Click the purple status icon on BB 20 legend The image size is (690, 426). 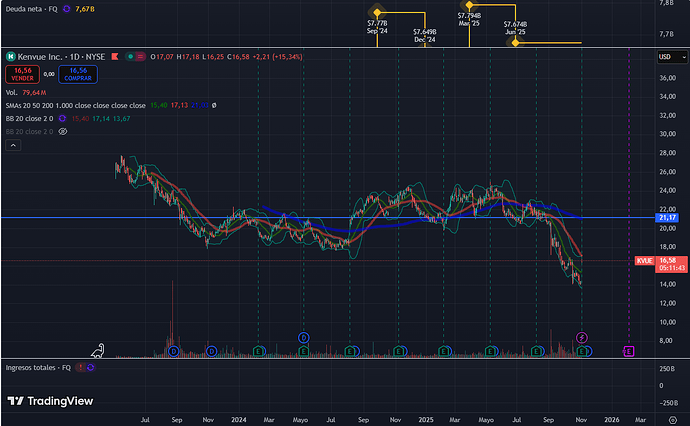(62, 119)
